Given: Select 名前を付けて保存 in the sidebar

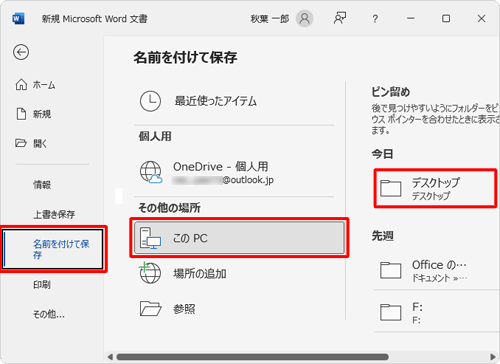Looking at the screenshot, I should click(x=53, y=249).
